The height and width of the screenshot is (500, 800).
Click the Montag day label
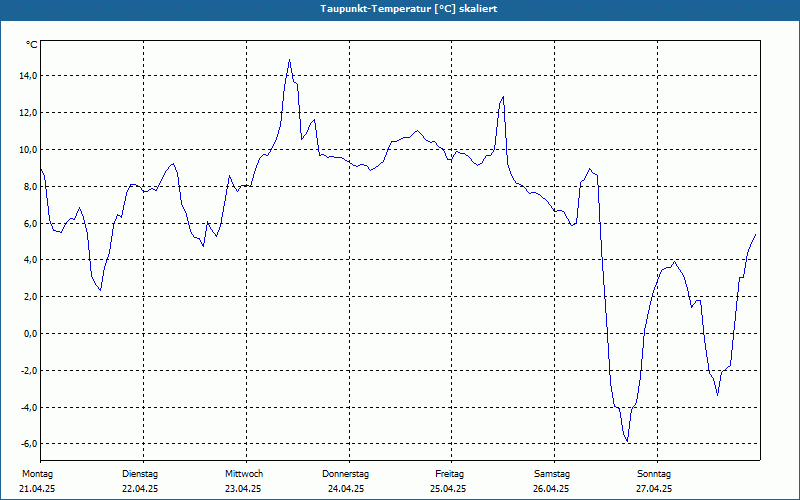pos(37,474)
